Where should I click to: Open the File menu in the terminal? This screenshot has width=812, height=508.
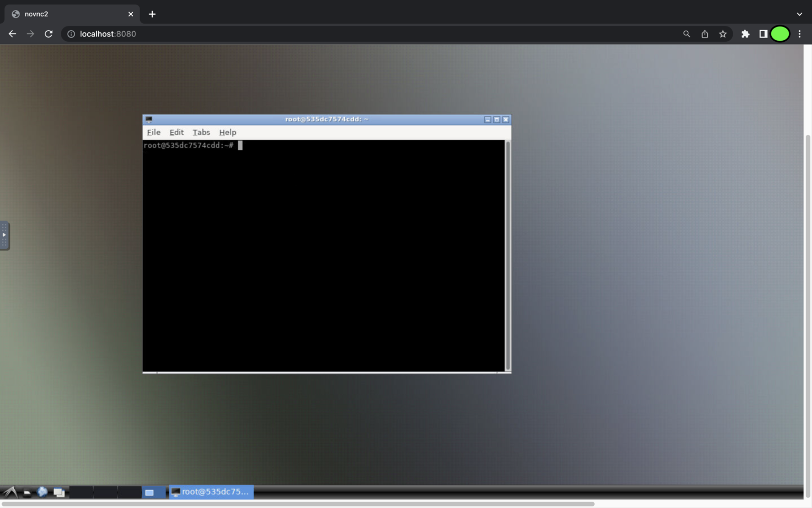pyautogui.click(x=153, y=132)
